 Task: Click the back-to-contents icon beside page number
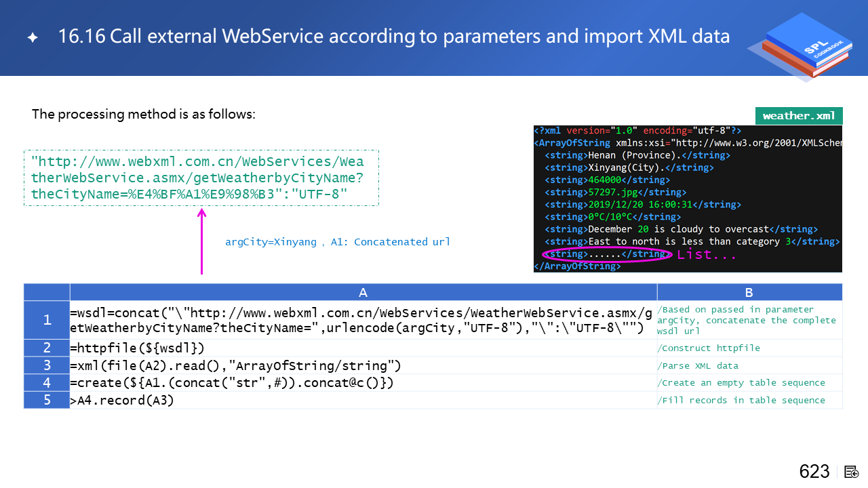tap(852, 472)
